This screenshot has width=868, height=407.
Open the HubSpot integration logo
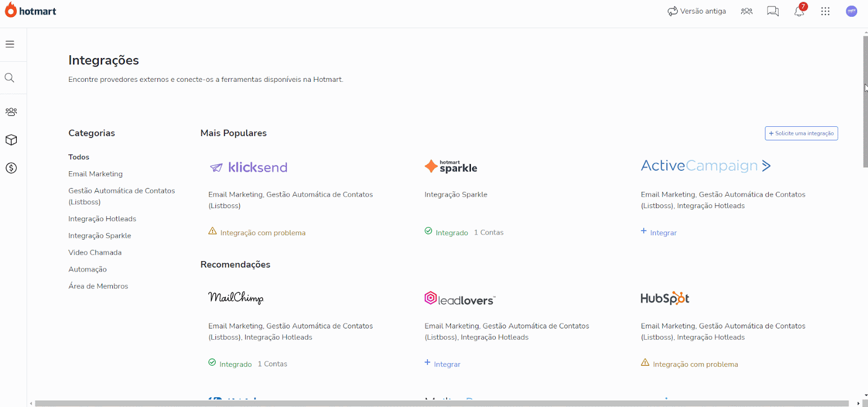665,298
